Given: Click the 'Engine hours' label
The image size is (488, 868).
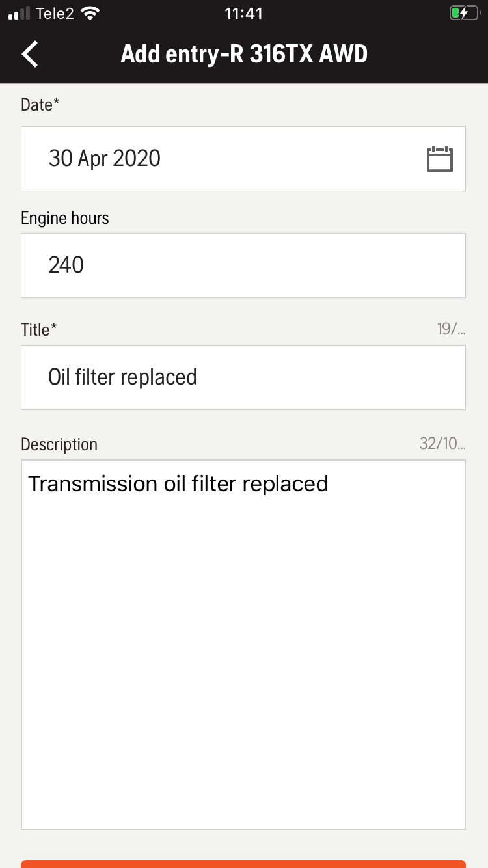Looking at the screenshot, I should click(x=65, y=218).
